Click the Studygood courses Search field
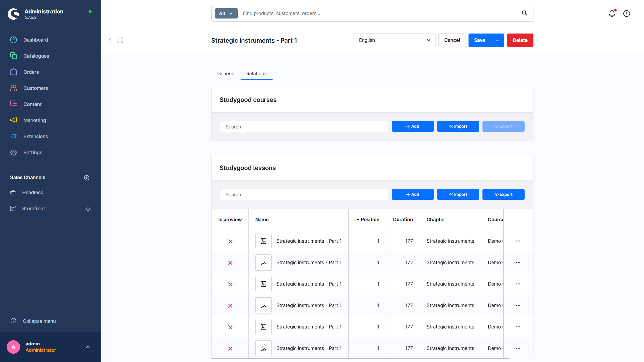 (x=304, y=127)
